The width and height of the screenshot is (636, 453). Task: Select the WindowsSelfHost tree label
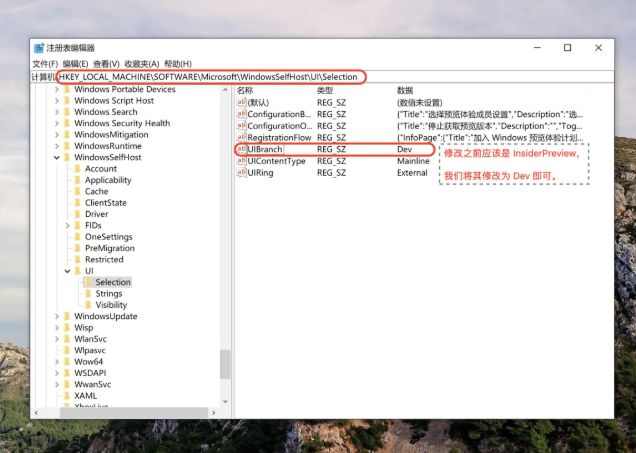tap(108, 157)
